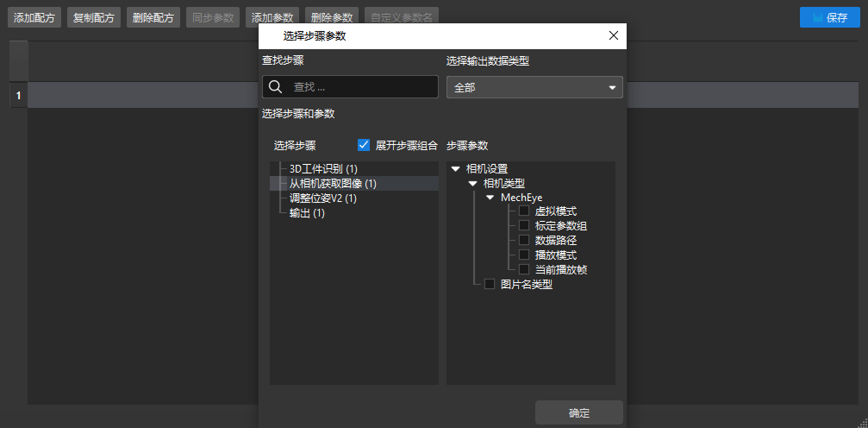Check the 虚拟模式 checkbox

click(524, 211)
